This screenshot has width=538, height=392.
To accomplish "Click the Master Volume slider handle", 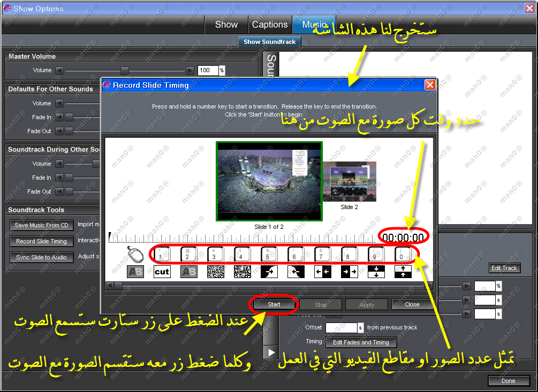I will tap(125, 70).
